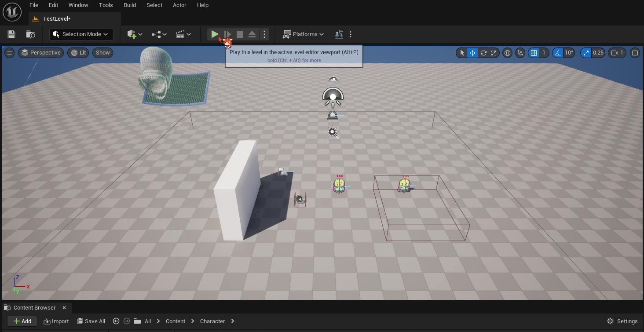This screenshot has height=332, width=644.
Task: Select the player start flag icon
Action: pos(283,171)
